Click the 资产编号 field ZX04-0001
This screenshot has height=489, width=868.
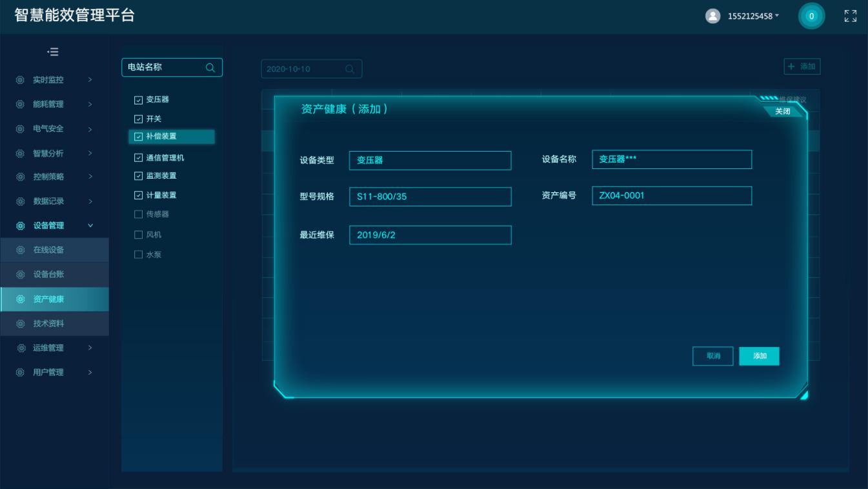pos(672,195)
